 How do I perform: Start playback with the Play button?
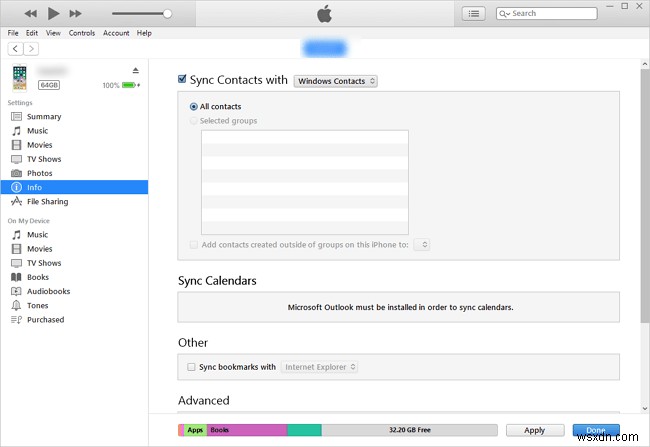(x=53, y=13)
